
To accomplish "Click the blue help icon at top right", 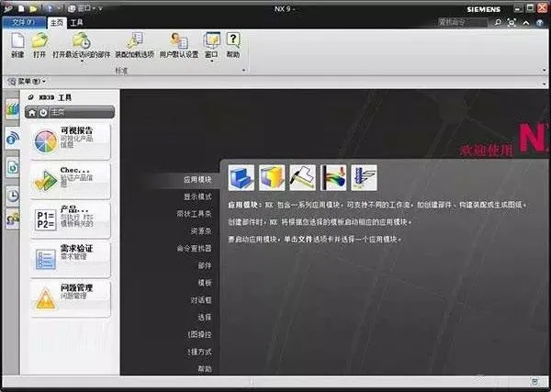I will [x=540, y=23].
